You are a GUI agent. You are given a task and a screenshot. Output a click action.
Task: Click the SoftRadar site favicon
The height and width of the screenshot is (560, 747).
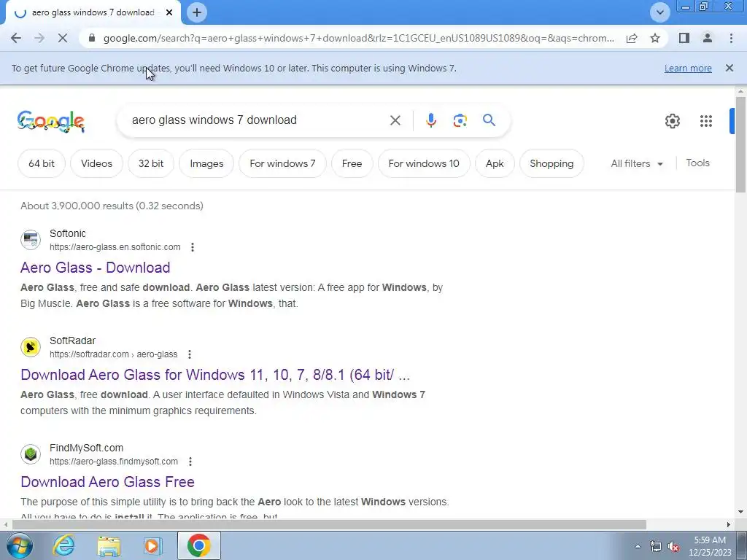(x=31, y=346)
